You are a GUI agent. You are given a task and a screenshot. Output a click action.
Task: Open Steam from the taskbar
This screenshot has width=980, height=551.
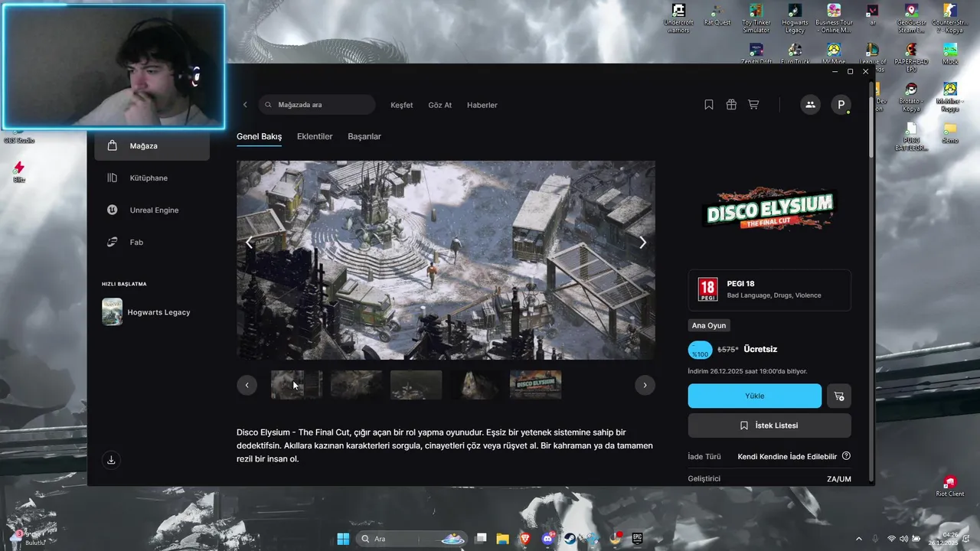pyautogui.click(x=570, y=539)
